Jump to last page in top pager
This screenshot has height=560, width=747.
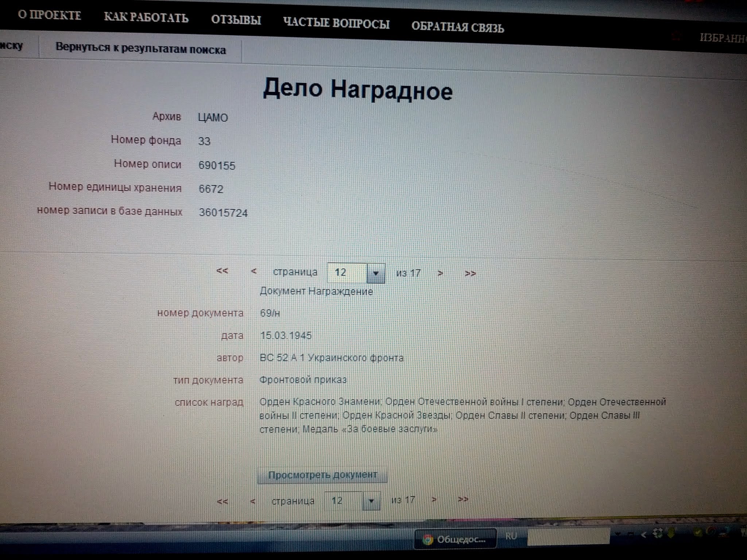point(470,273)
